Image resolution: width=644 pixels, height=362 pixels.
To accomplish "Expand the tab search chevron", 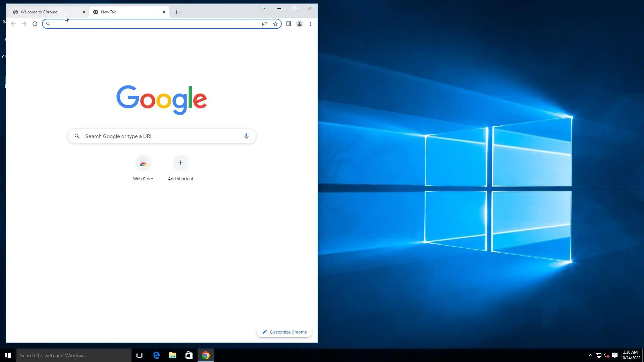I will point(264,8).
